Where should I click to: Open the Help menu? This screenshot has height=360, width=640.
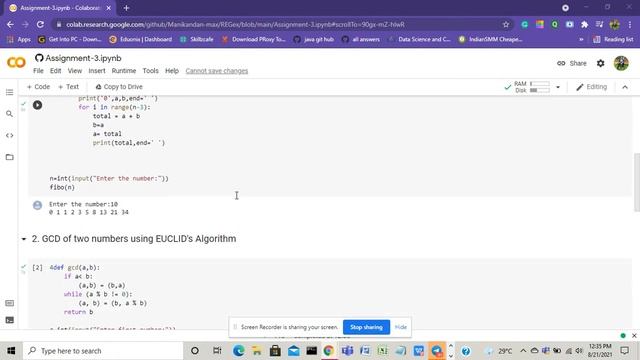click(x=172, y=71)
